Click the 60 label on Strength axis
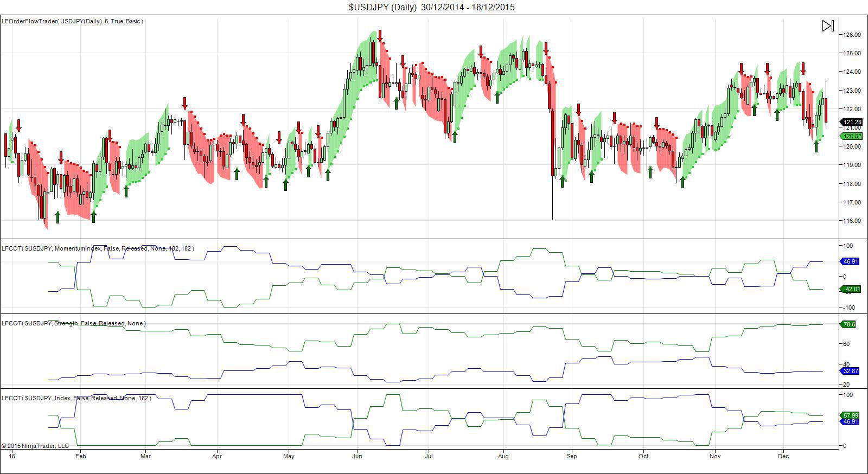 coord(847,344)
